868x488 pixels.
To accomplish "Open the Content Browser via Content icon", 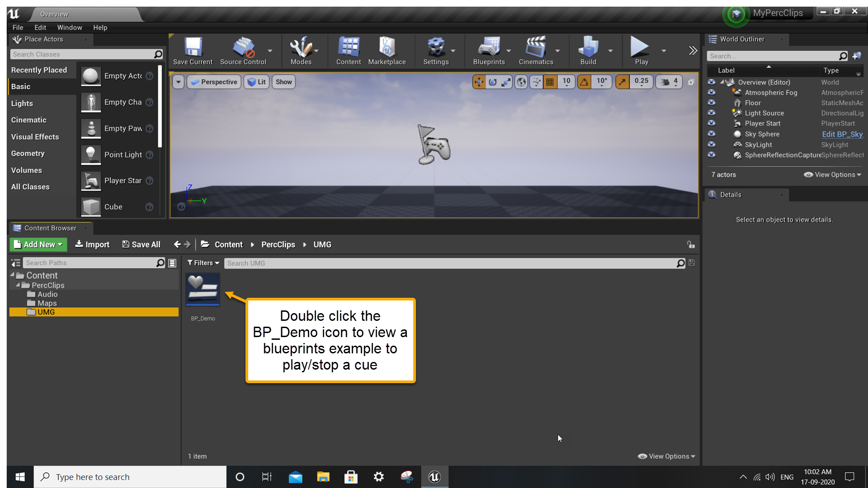I will tap(348, 50).
